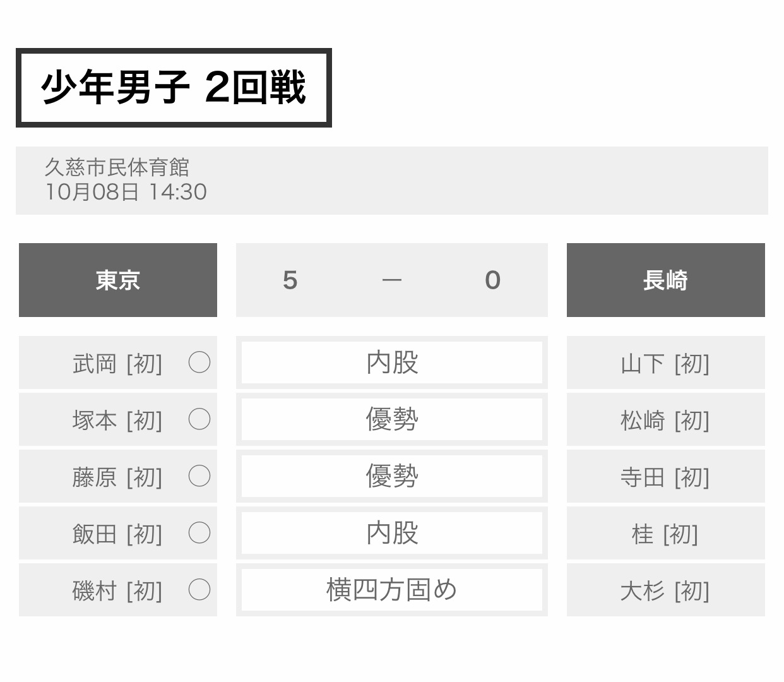784x682 pixels.
Task: Click the first 内股 result cell
Action: 391,362
